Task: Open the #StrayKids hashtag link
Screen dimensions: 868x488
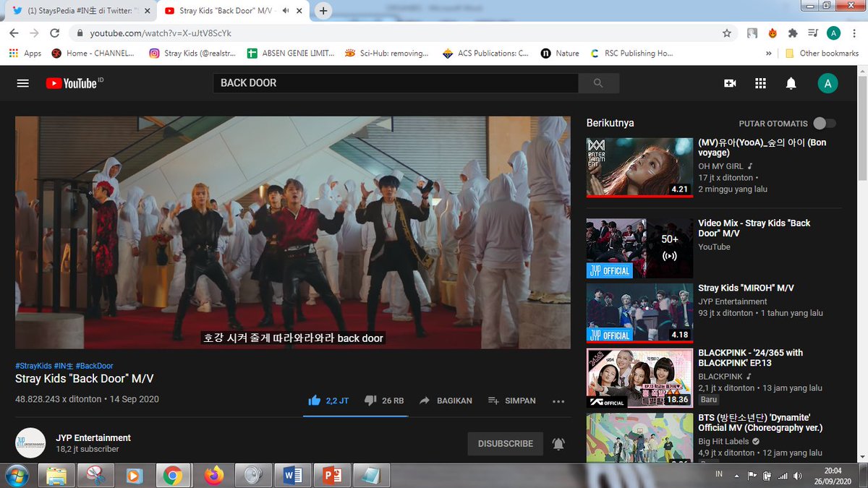Action: 33,366
